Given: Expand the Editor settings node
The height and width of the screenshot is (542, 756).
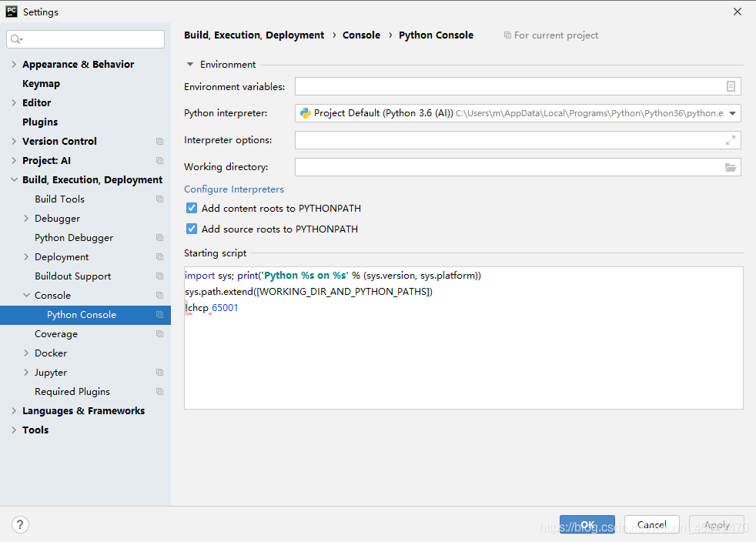Looking at the screenshot, I should 14,102.
